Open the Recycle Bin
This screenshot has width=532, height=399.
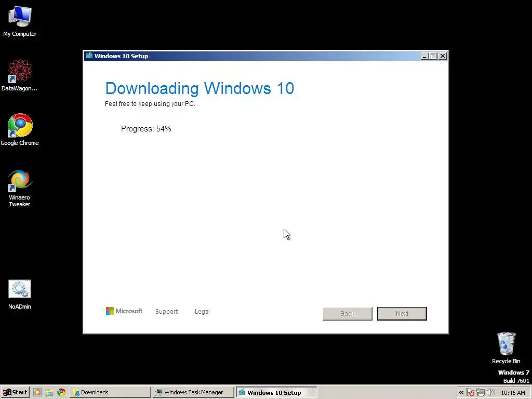coord(506,348)
